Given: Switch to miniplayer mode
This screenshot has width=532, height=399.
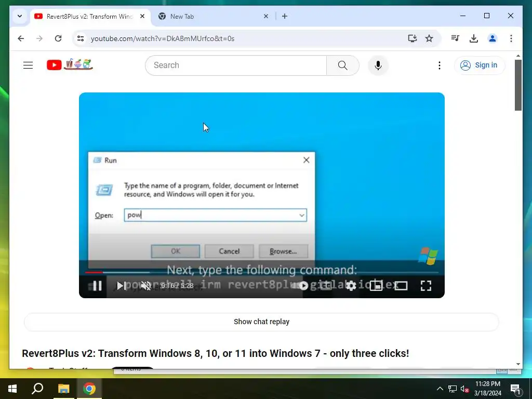Looking at the screenshot, I should pos(376,286).
